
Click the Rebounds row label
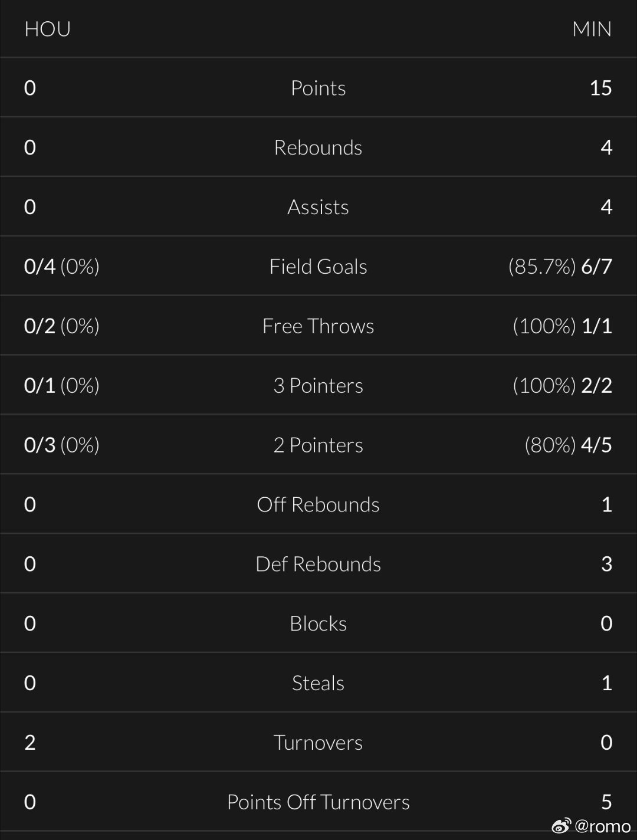[x=318, y=147]
